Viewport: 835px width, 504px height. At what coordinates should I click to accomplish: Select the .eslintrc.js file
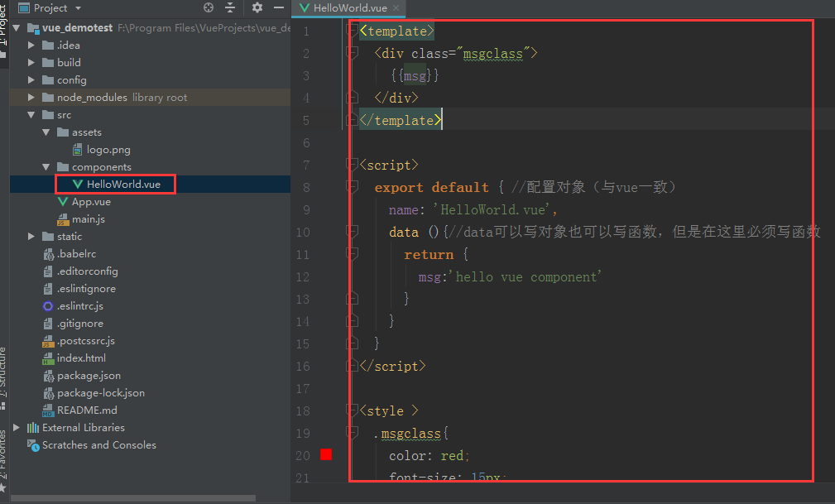(80, 306)
